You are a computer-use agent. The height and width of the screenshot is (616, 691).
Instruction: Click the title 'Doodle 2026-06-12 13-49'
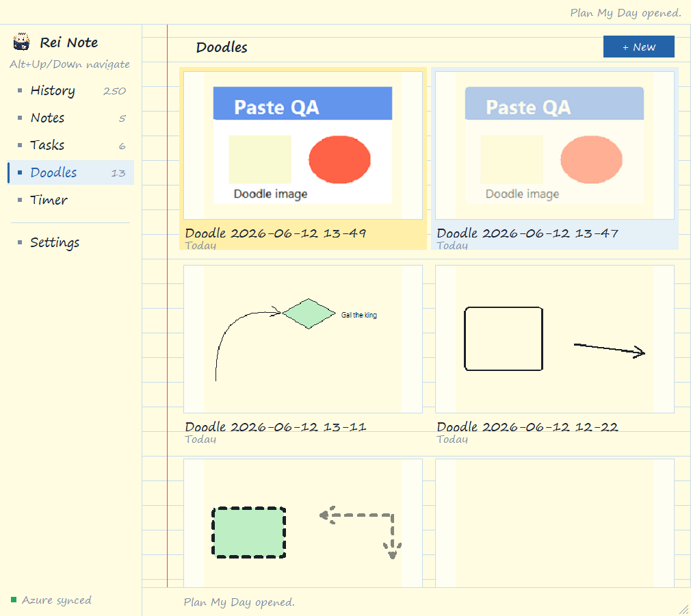tap(276, 233)
